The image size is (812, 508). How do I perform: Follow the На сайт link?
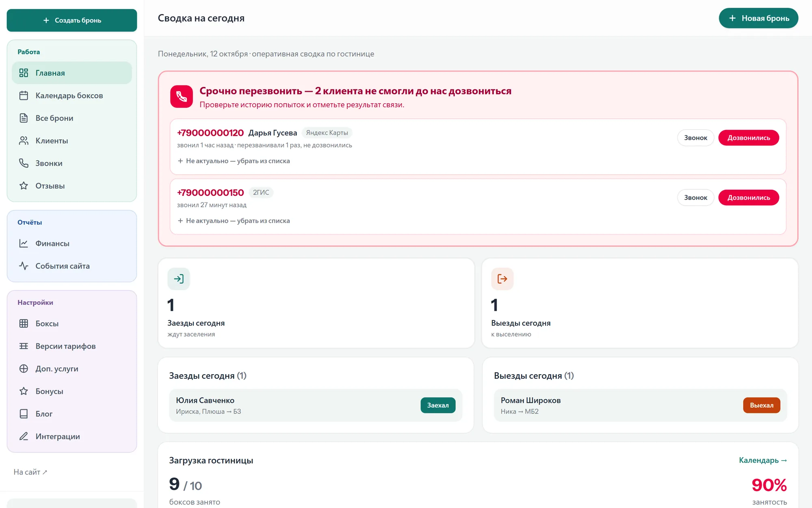pyautogui.click(x=30, y=472)
